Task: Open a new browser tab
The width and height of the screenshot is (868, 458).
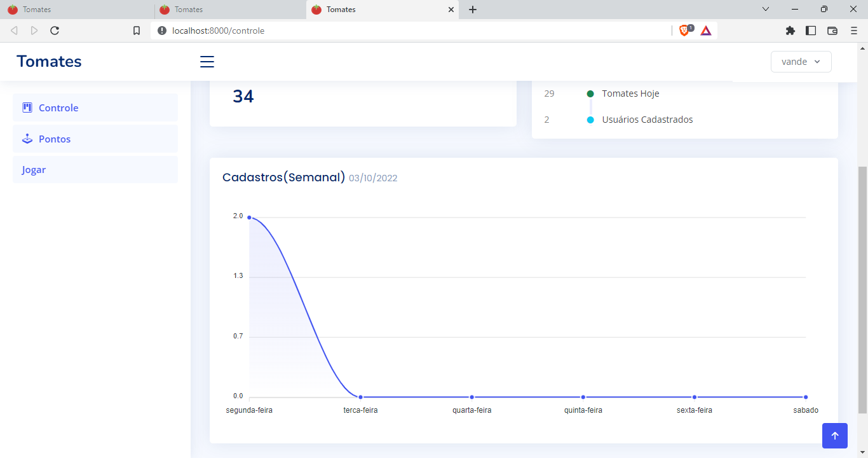Action: click(473, 10)
